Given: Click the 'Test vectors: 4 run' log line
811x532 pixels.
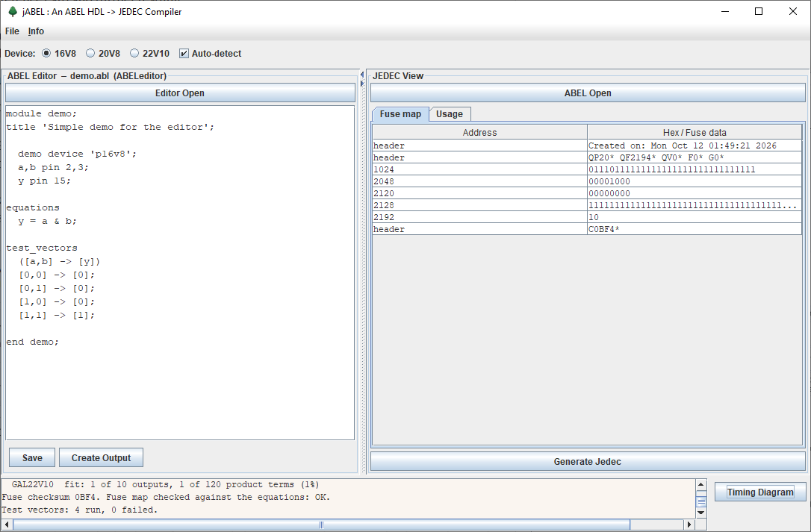Looking at the screenshot, I should pyautogui.click(x=80, y=510).
